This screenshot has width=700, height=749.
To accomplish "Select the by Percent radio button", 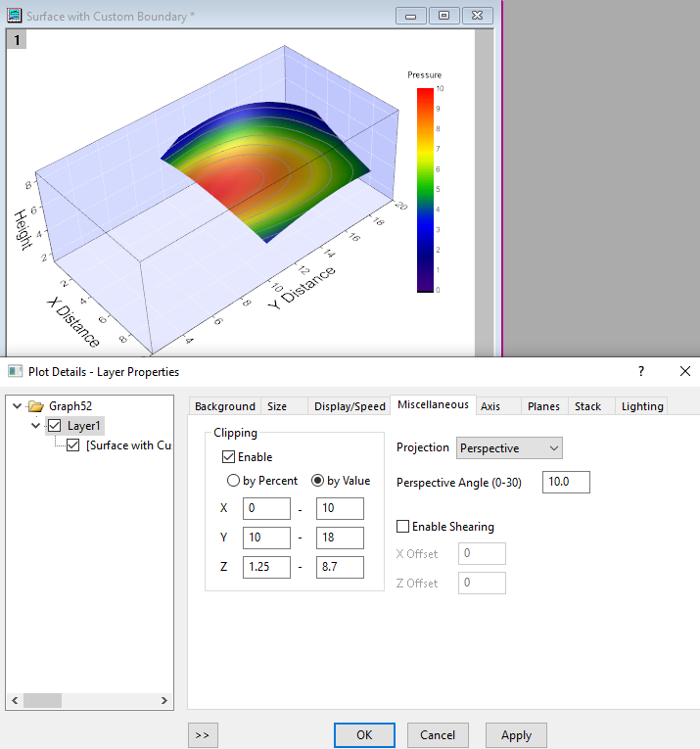I will [x=233, y=481].
